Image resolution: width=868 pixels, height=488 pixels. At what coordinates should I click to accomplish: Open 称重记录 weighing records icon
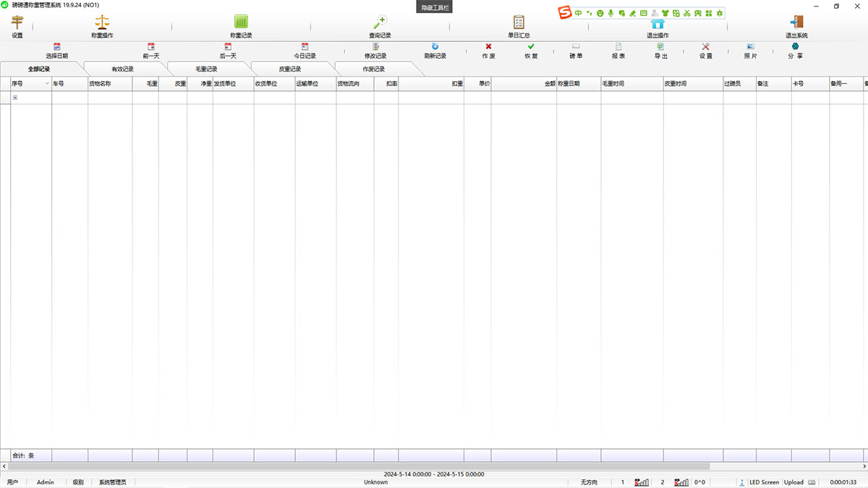241,22
